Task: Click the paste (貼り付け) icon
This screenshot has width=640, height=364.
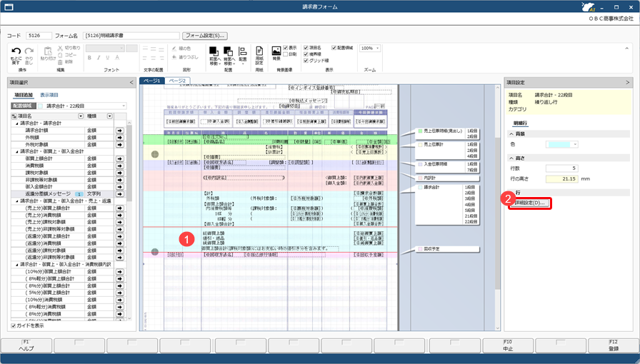Action: [x=48, y=51]
